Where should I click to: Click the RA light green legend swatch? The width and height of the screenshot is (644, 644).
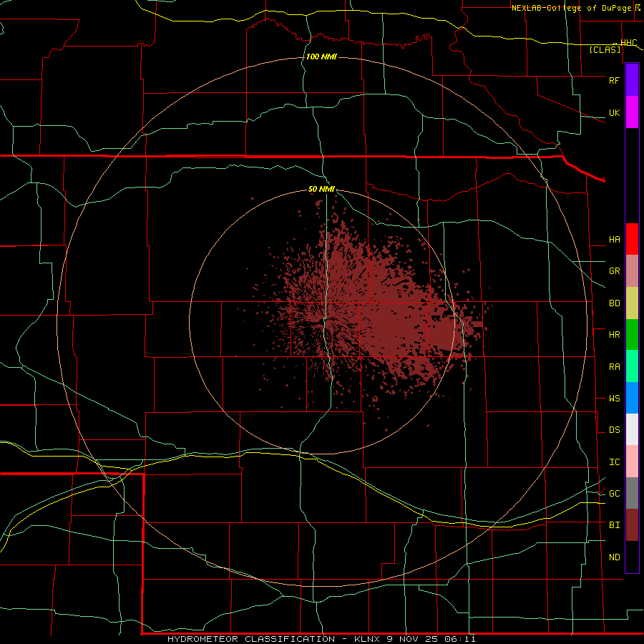coord(632,366)
